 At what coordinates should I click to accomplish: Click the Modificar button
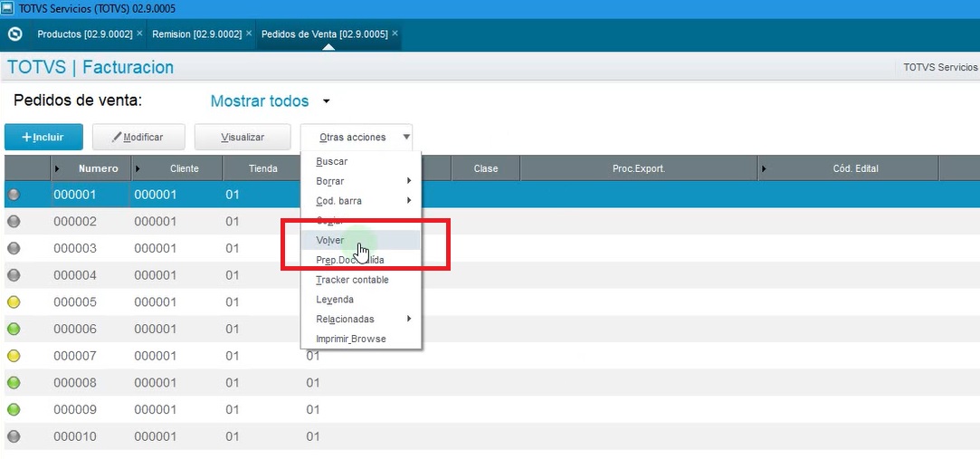[x=138, y=137]
